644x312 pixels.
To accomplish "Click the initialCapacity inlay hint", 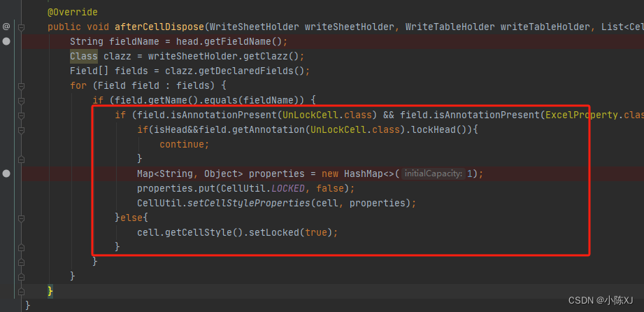I will point(434,174).
